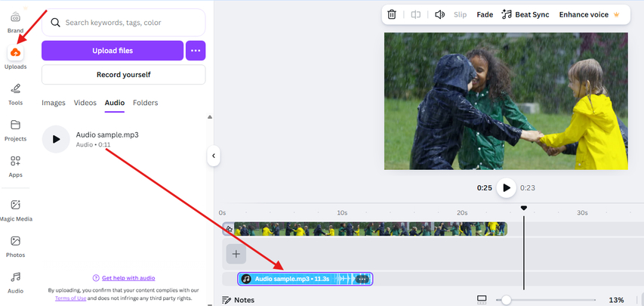Viewport: 644px width, 306px height.
Task: Click the transition icon at video clip start
Action: (229, 229)
